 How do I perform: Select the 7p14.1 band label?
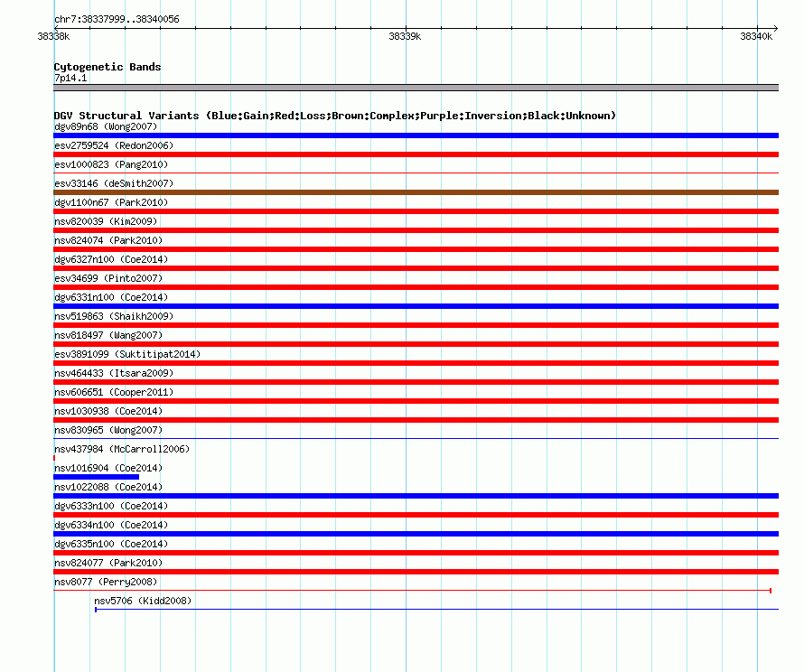coord(70,78)
